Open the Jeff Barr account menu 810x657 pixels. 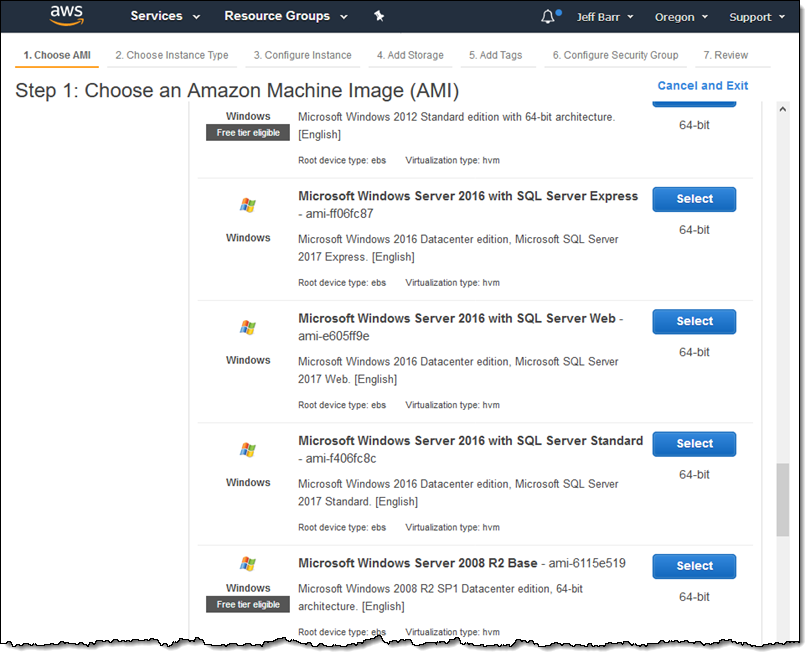coord(605,17)
